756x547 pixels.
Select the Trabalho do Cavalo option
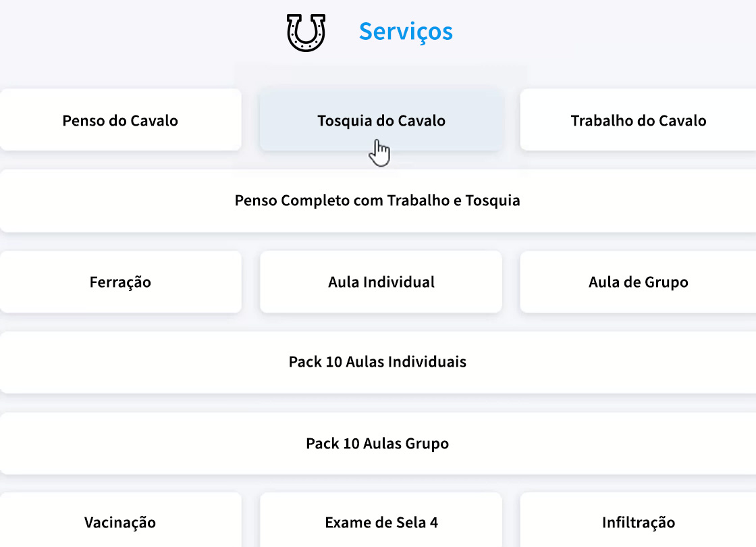coord(638,120)
